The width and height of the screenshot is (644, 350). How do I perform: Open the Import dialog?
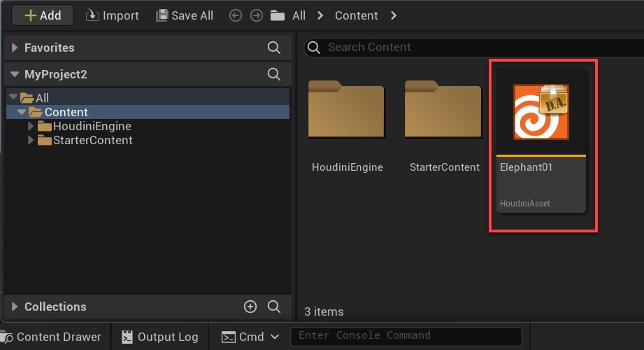tap(112, 15)
